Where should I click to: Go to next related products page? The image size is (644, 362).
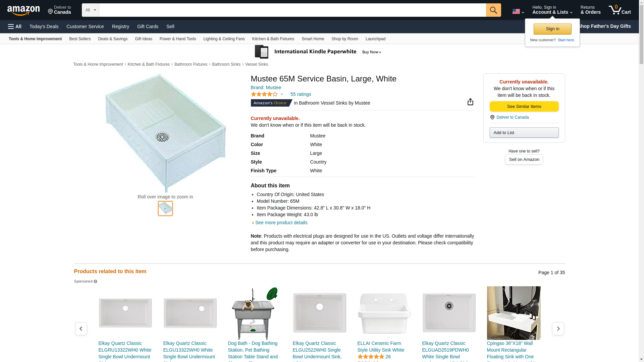point(558,328)
